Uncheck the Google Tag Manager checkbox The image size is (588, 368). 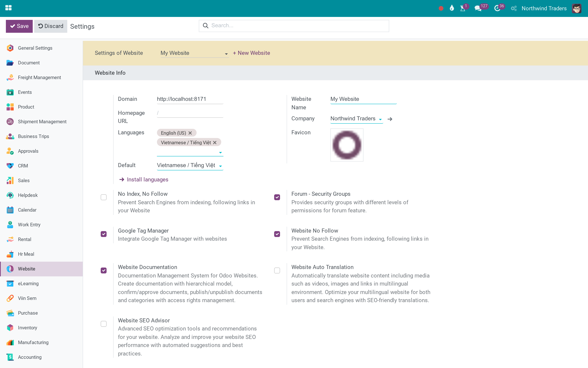[x=103, y=234]
